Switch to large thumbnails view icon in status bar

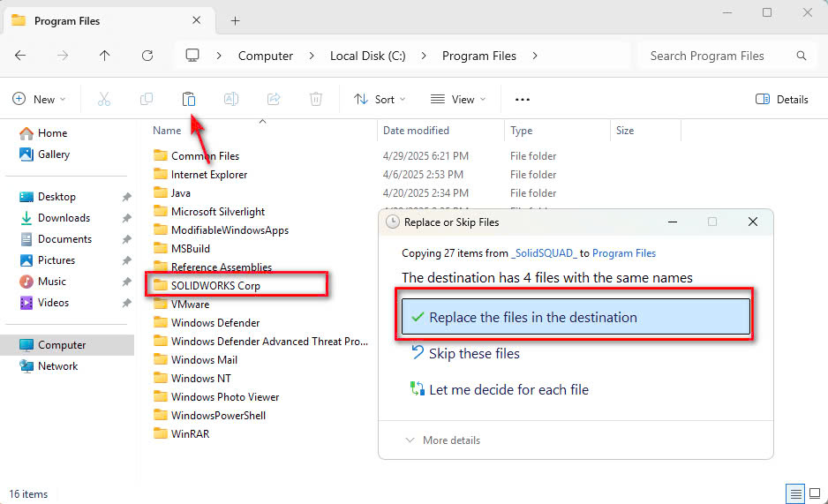[815, 494]
